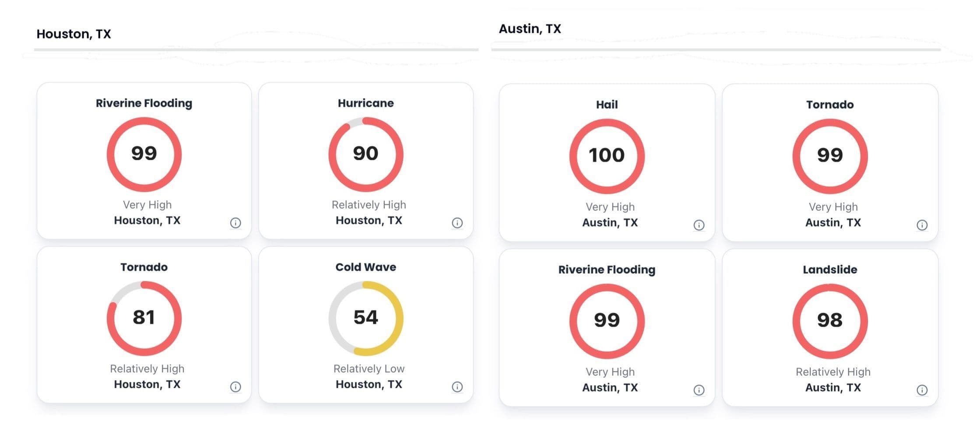
Task: Click the info icon on Cold Wave card
Action: [458, 387]
